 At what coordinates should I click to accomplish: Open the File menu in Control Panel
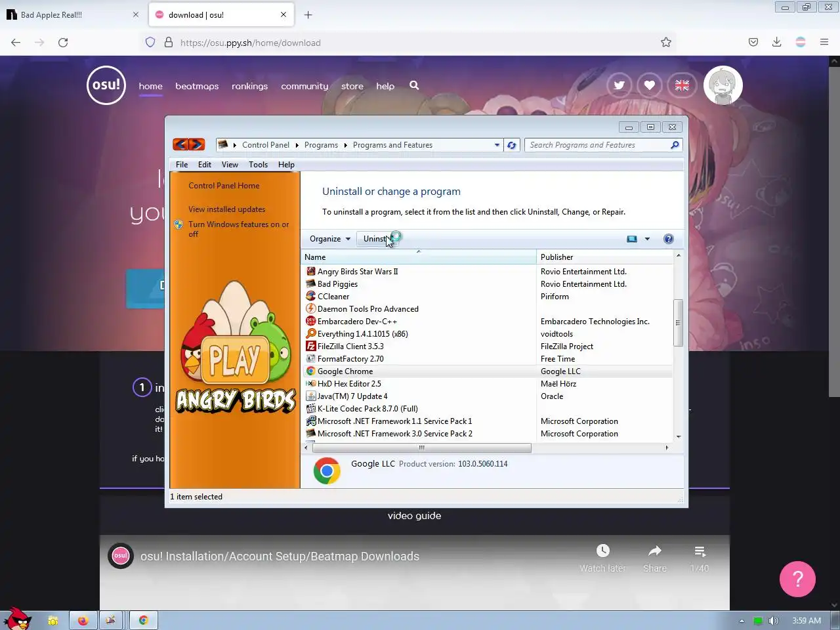(182, 165)
